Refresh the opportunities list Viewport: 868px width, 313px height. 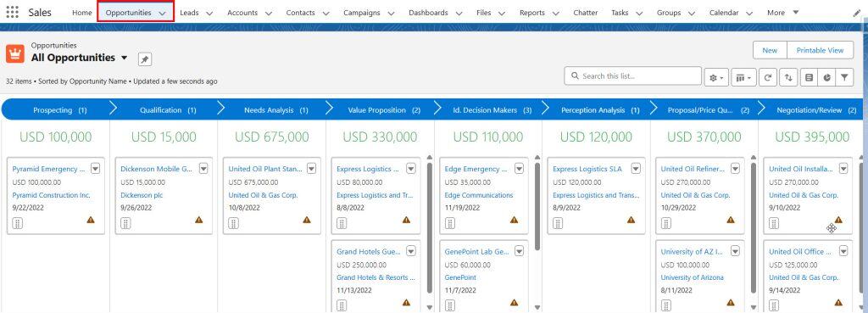pos(767,78)
